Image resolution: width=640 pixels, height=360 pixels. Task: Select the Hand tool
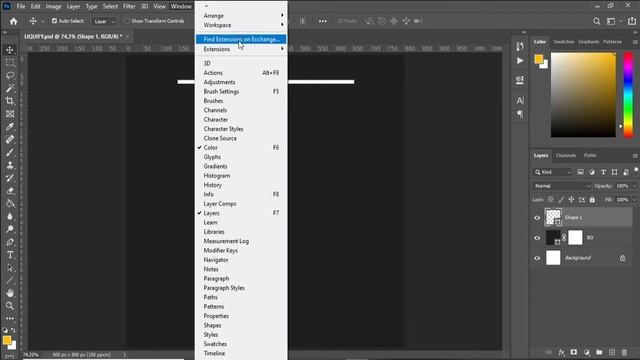[10, 293]
